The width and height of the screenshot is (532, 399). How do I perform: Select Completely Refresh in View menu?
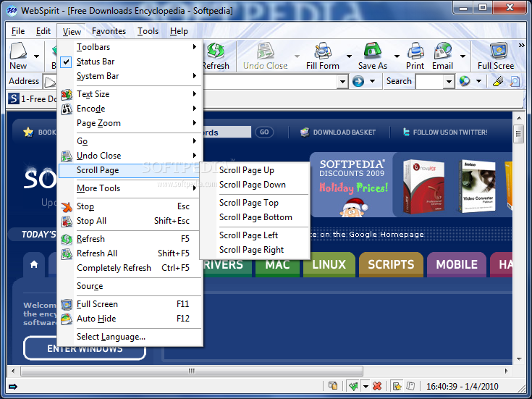130,268
